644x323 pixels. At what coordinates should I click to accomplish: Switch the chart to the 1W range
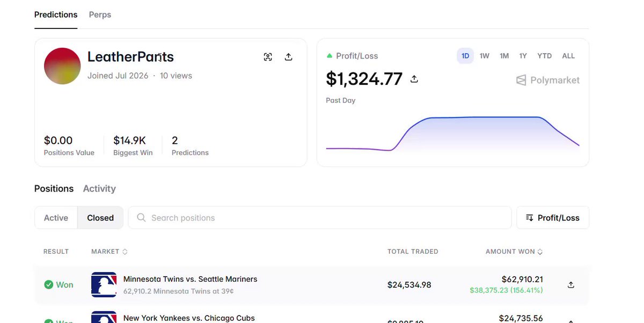pyautogui.click(x=485, y=56)
